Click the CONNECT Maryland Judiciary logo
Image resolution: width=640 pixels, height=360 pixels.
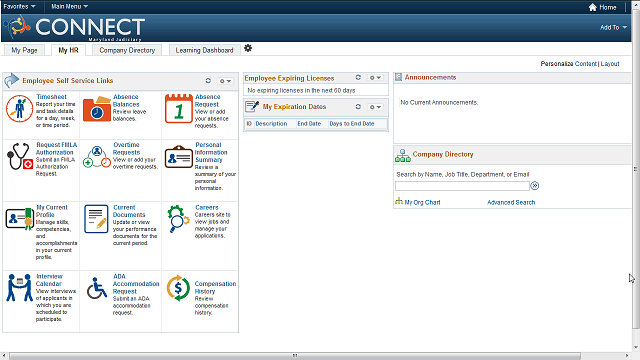[x=74, y=28]
